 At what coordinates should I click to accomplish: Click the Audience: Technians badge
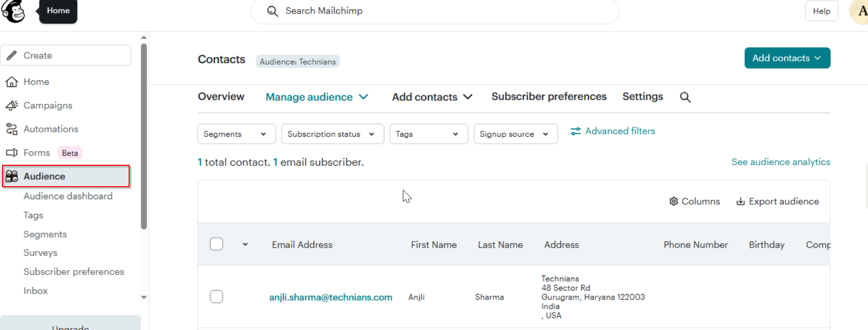(298, 61)
